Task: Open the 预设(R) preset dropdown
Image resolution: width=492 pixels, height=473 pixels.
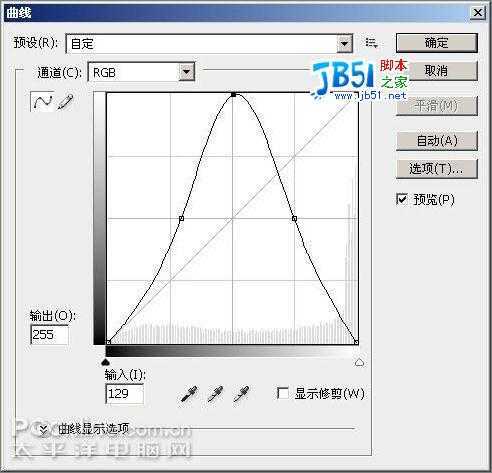Action: pyautogui.click(x=209, y=43)
